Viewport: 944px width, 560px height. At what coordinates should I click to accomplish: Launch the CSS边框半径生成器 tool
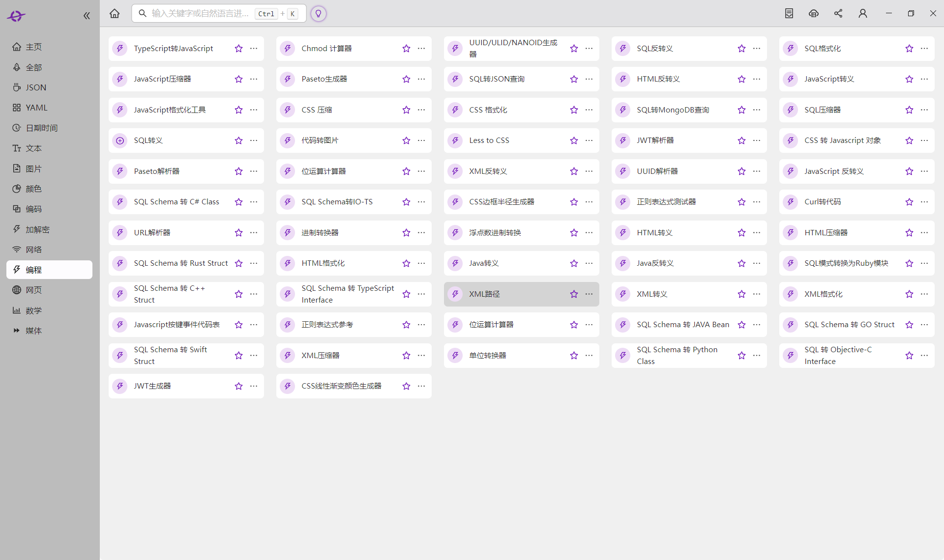tap(522, 202)
